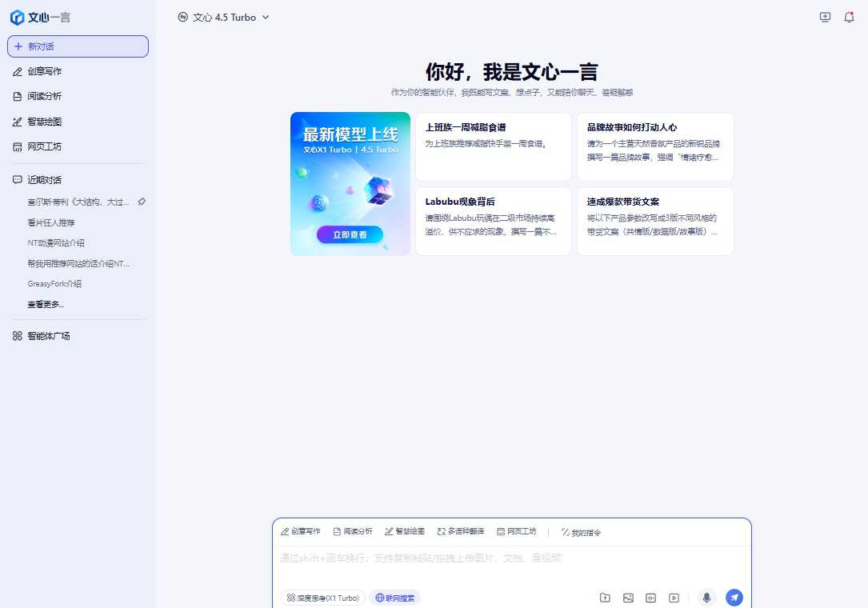Expand 查看更多 to show more conversations

[x=46, y=303]
